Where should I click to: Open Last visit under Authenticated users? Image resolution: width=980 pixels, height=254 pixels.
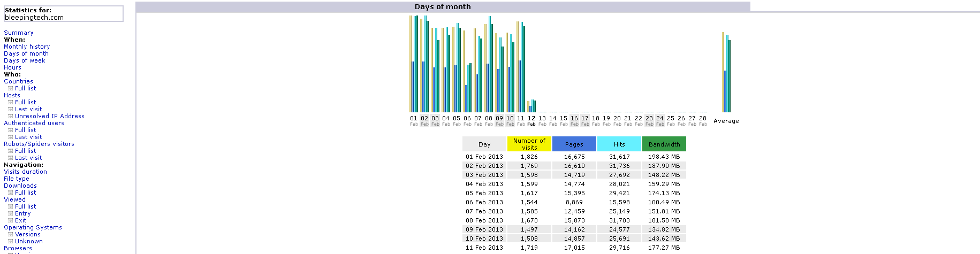coord(28,137)
